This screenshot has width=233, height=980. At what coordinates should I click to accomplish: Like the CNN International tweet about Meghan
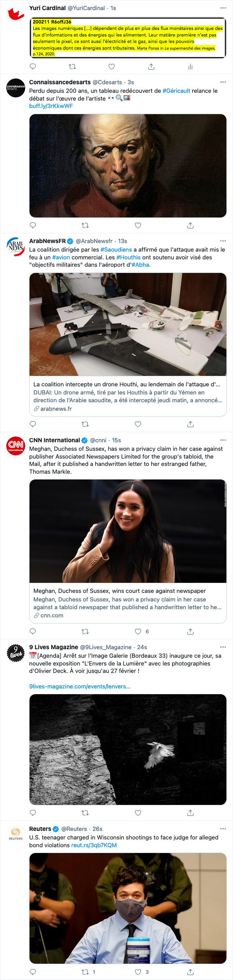pos(138,632)
